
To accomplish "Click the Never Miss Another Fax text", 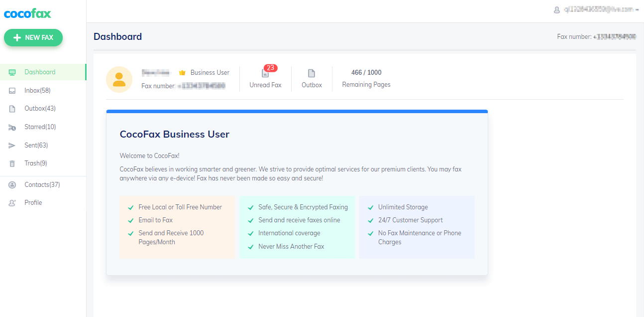I will (291, 247).
